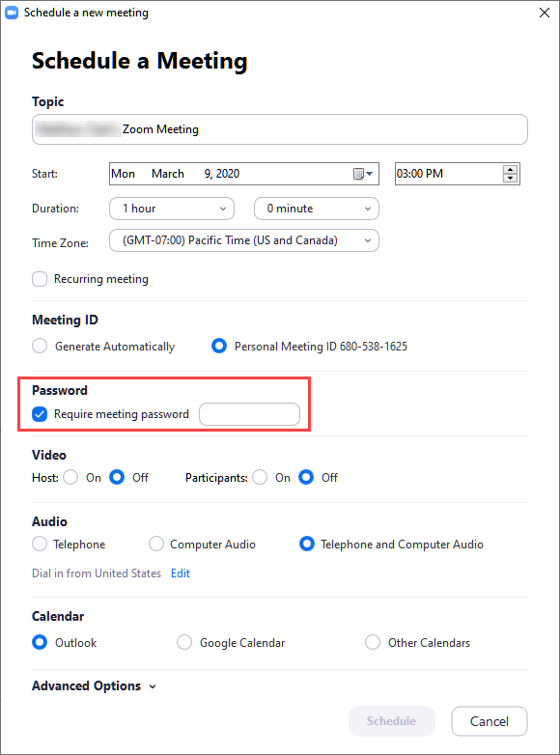The image size is (560, 755).
Task: Click the Schedule button
Action: [391, 721]
